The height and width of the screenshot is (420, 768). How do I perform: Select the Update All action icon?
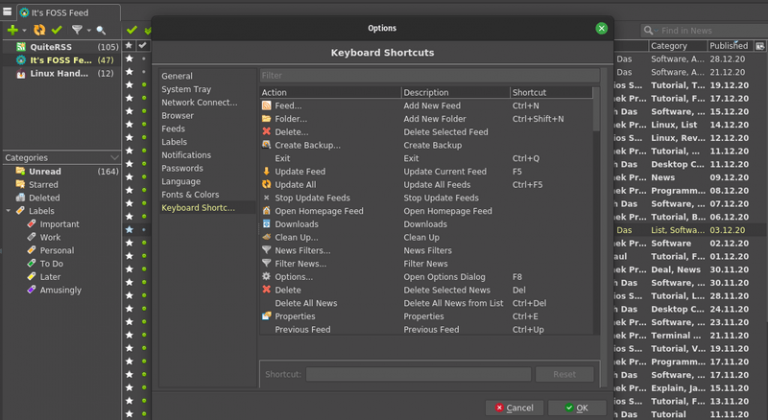266,185
